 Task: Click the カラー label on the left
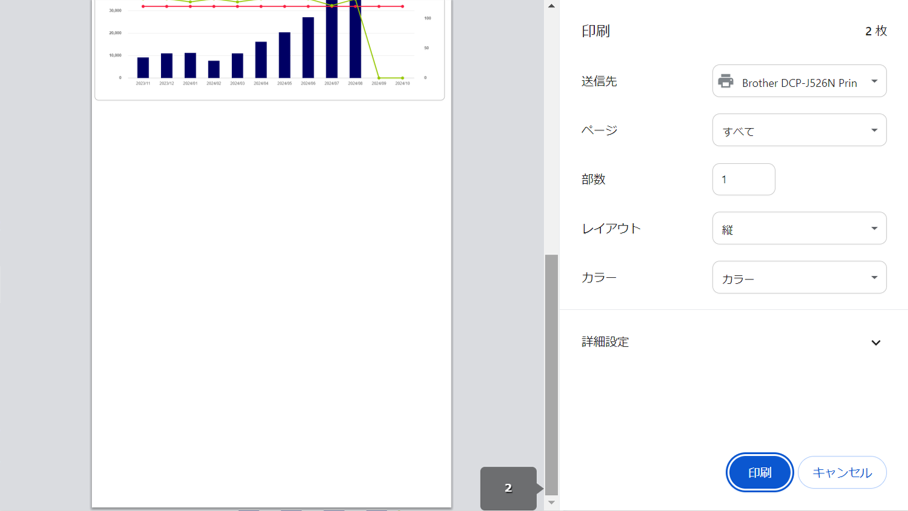tap(599, 278)
